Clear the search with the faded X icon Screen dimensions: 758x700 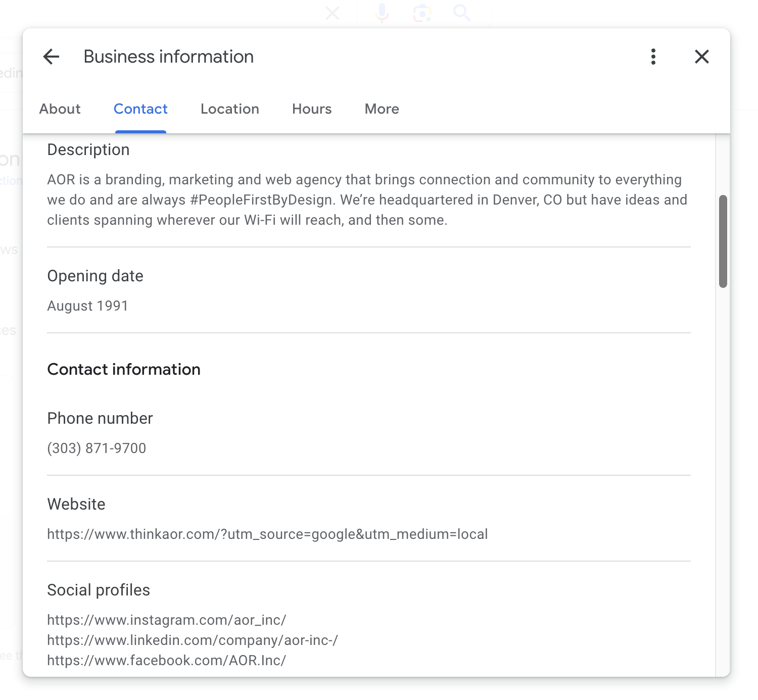pos(333,13)
